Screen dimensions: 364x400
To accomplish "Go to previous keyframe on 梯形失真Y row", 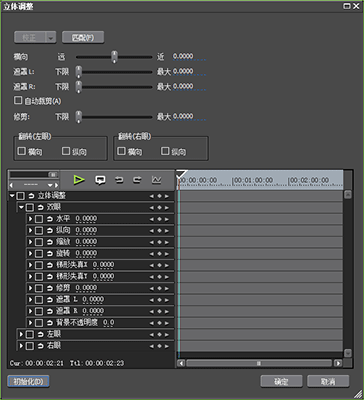I will pos(152,277).
